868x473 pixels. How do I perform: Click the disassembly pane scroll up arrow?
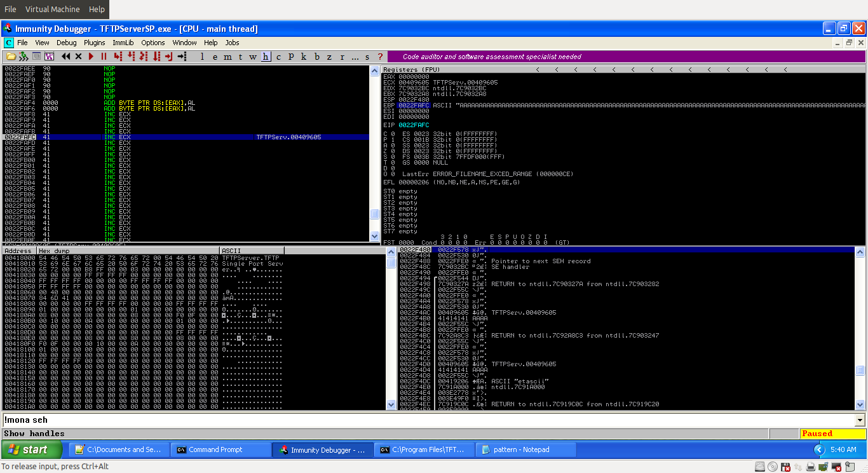[x=375, y=71]
